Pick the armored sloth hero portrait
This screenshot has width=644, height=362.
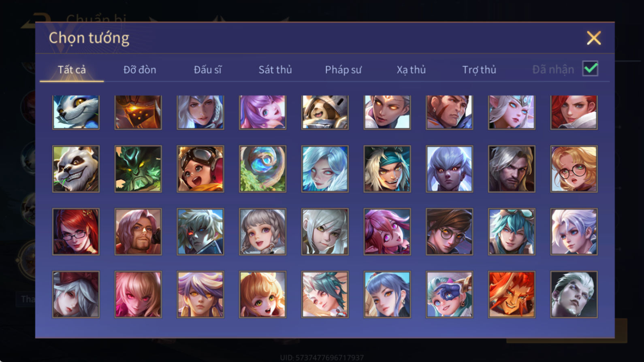pyautogui.click(x=325, y=112)
